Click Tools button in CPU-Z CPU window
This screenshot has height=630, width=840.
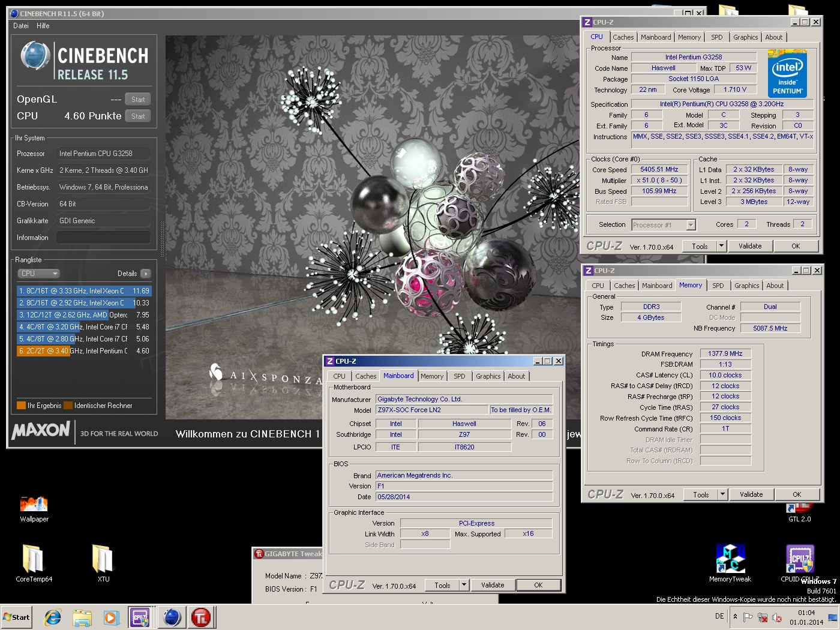pyautogui.click(x=700, y=246)
